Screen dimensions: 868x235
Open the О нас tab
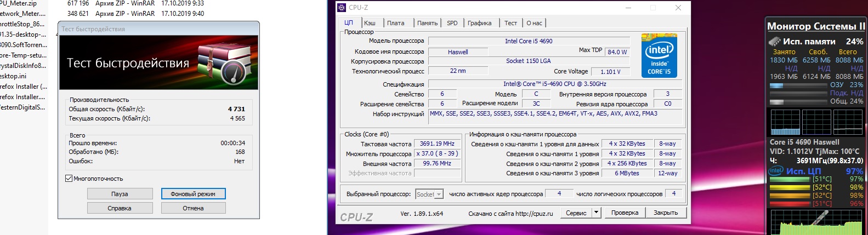(x=534, y=23)
